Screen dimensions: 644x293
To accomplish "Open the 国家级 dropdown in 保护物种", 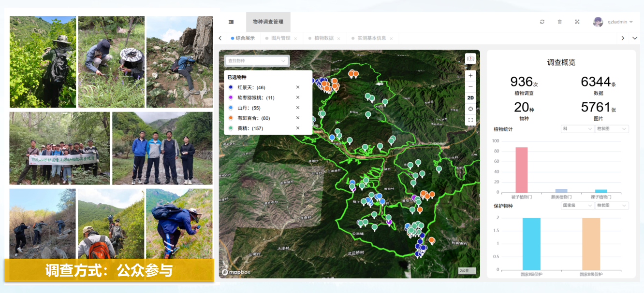I will pos(577,205).
